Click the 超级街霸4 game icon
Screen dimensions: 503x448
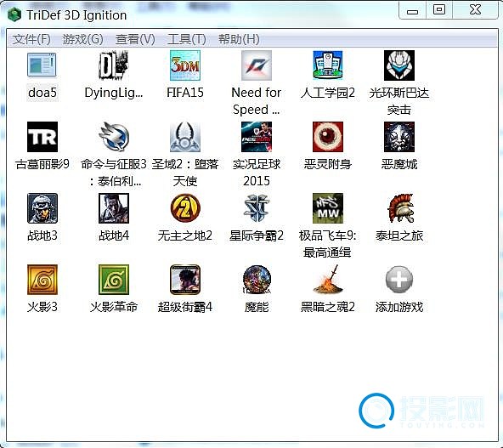click(x=185, y=280)
